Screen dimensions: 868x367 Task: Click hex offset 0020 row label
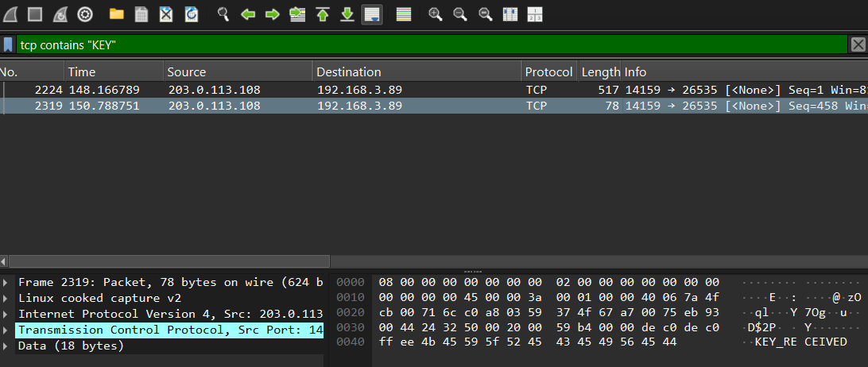point(351,312)
